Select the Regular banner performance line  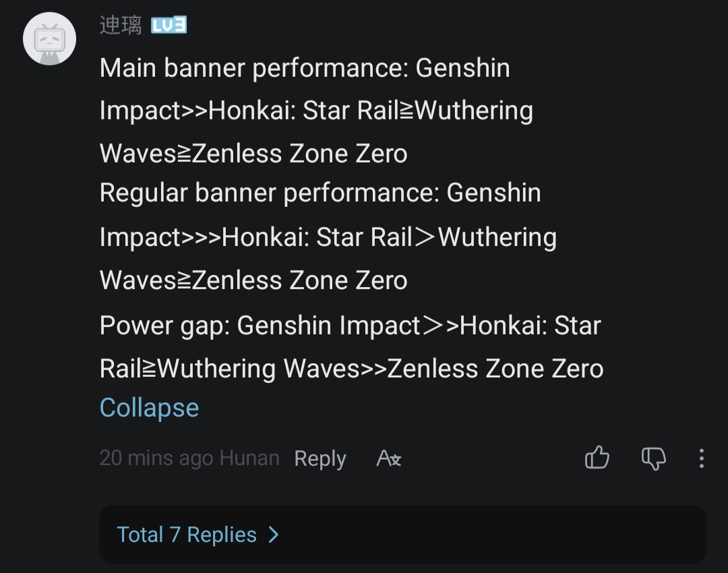click(x=320, y=193)
